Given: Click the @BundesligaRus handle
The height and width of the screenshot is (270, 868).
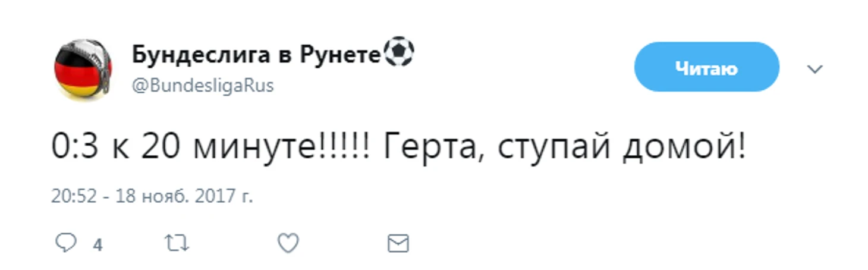Looking at the screenshot, I should pos(202,86).
